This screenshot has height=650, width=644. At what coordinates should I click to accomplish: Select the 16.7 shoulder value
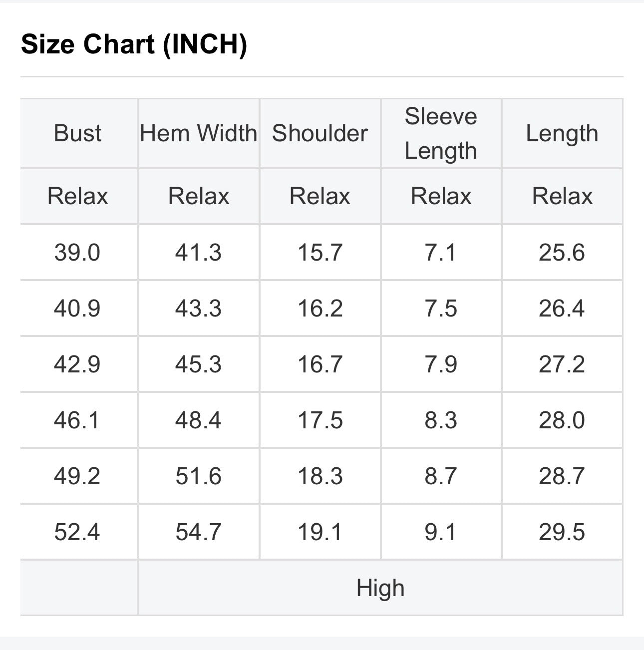point(320,364)
